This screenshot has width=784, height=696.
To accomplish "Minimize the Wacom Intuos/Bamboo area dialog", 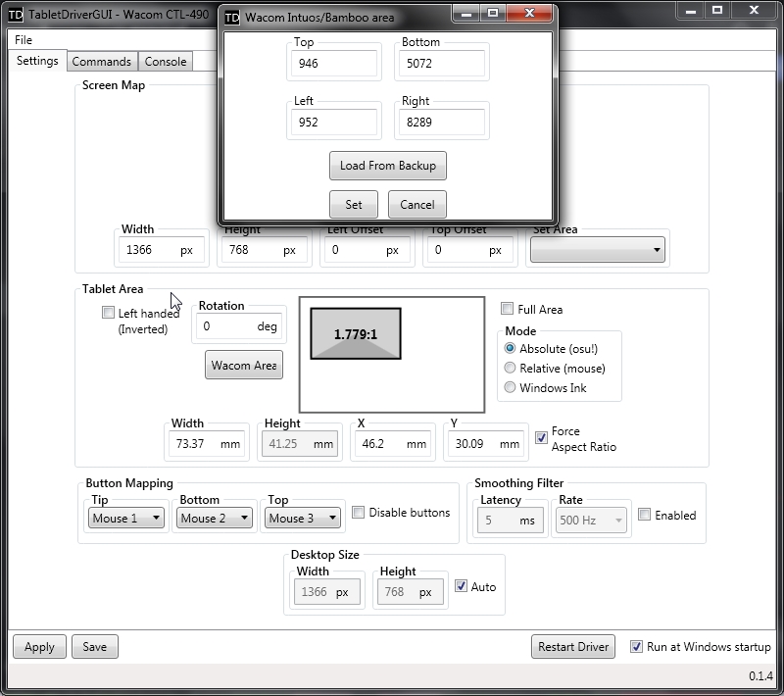I will click(x=466, y=14).
